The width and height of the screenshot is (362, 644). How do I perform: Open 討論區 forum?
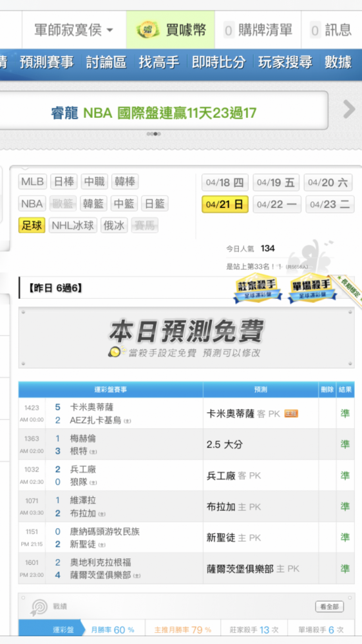point(106,62)
